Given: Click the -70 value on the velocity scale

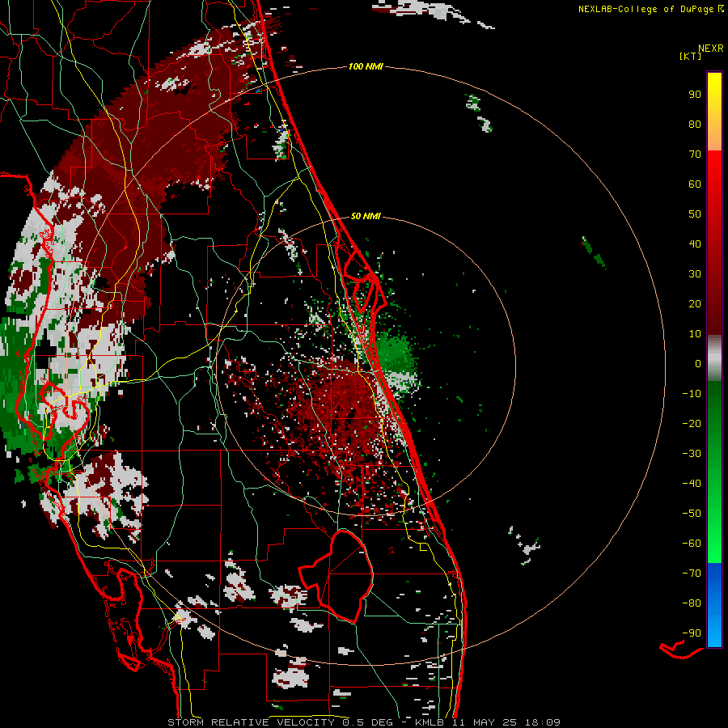Looking at the screenshot, I should 692,574.
